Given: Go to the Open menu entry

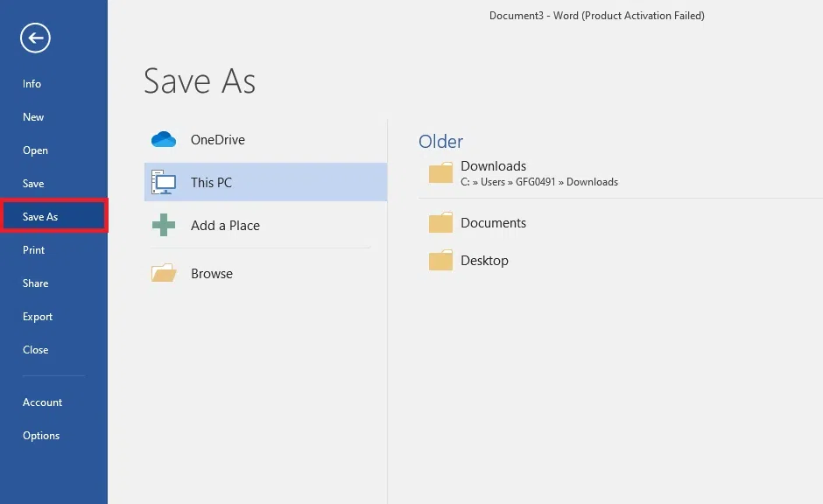Looking at the screenshot, I should click(35, 150).
